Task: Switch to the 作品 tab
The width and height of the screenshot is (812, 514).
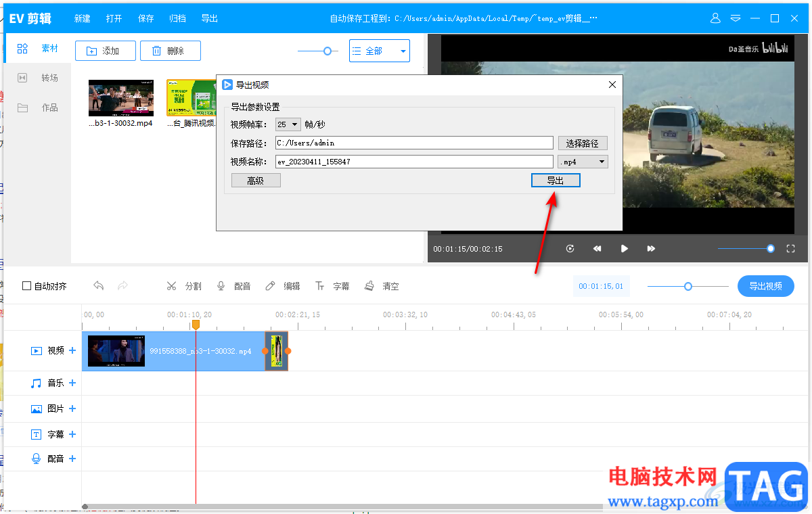Action: tap(38, 108)
